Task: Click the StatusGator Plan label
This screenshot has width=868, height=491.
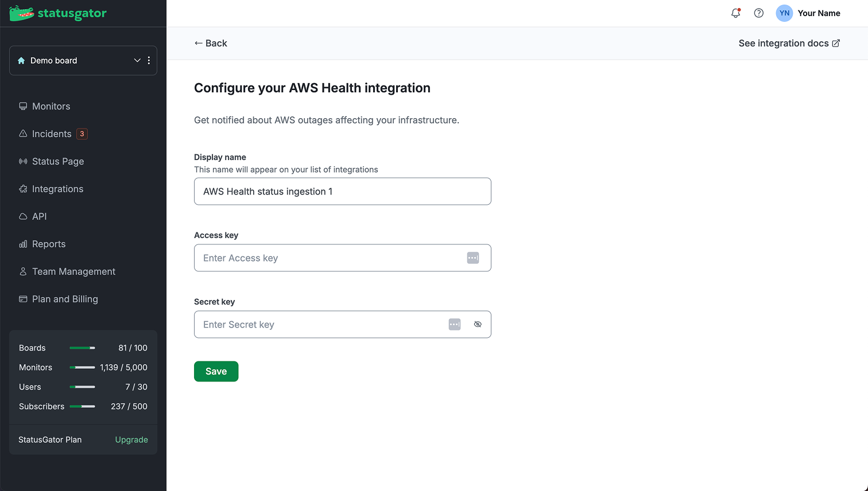Action: pos(50,439)
